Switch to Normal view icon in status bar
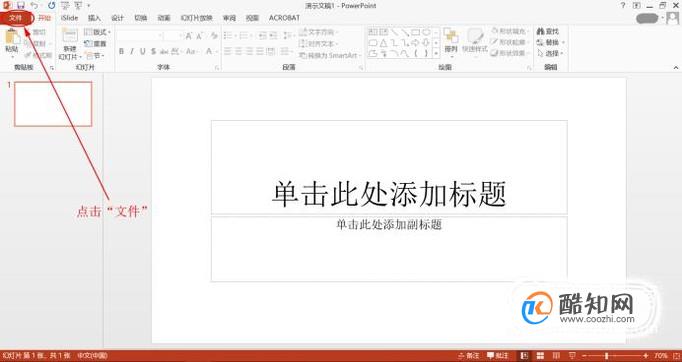The height and width of the screenshot is (362, 682). click(x=525, y=356)
